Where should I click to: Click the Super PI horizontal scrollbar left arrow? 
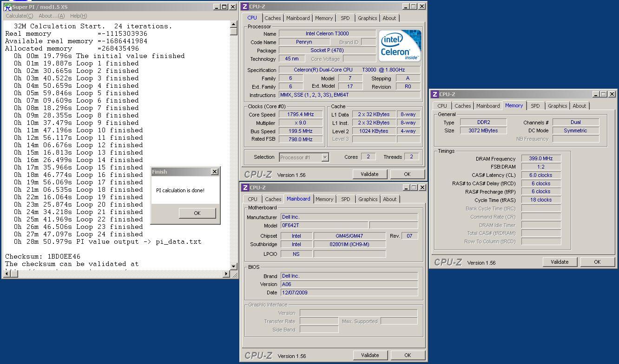(7, 274)
